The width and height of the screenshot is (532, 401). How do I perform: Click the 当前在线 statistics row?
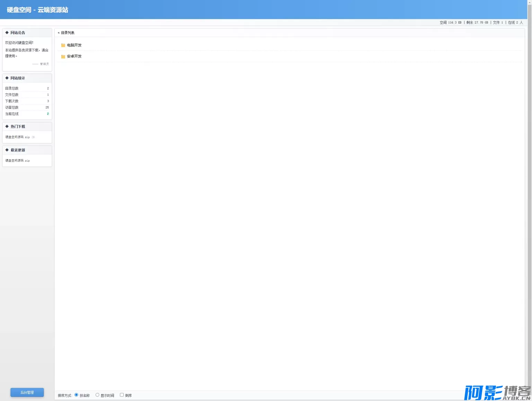pos(27,114)
